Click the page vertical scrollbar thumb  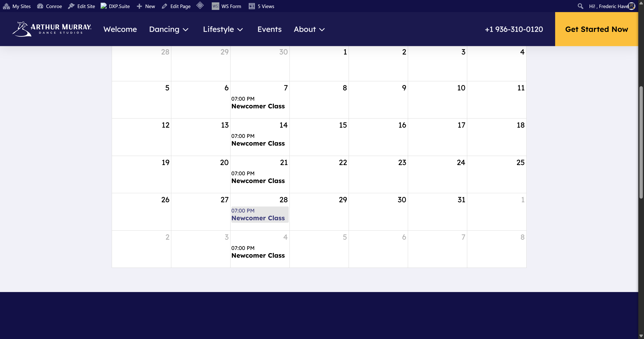pos(641,142)
